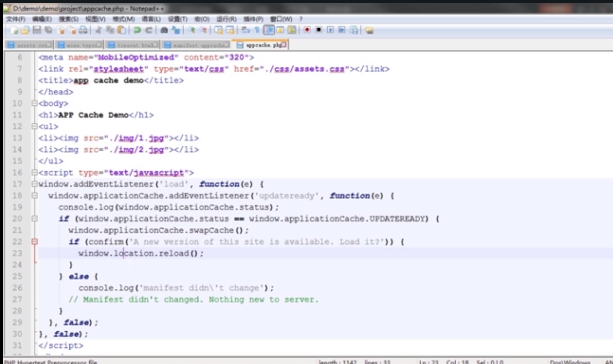This screenshot has width=613, height=364.
Task: Collapse the script fold at line 16
Action: pos(35,173)
